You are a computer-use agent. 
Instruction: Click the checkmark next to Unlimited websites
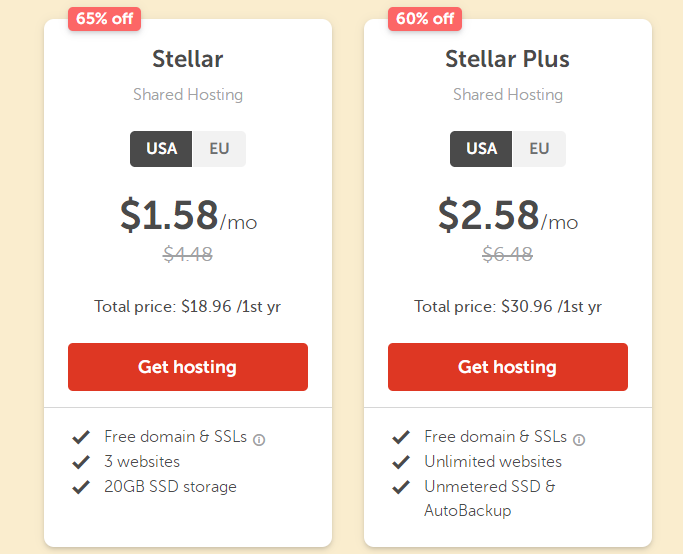pyautogui.click(x=401, y=462)
